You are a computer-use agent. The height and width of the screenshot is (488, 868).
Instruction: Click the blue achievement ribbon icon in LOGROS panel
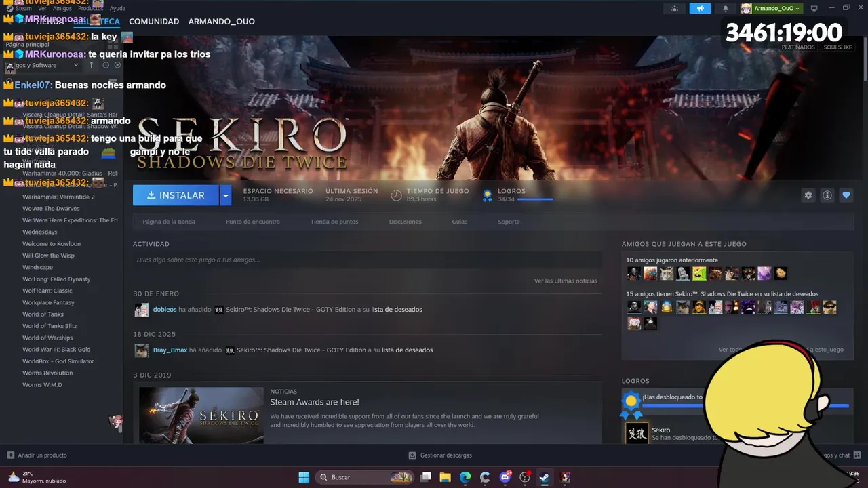tap(631, 405)
